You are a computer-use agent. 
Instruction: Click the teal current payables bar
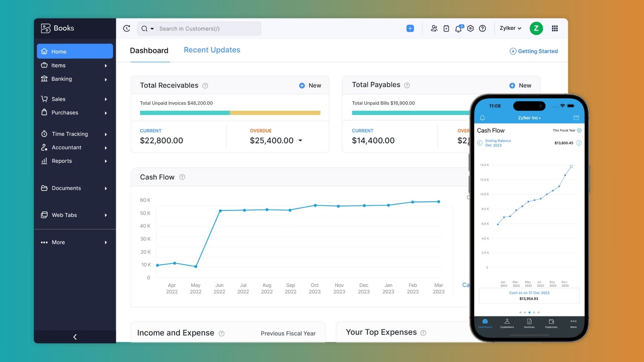[x=411, y=113]
